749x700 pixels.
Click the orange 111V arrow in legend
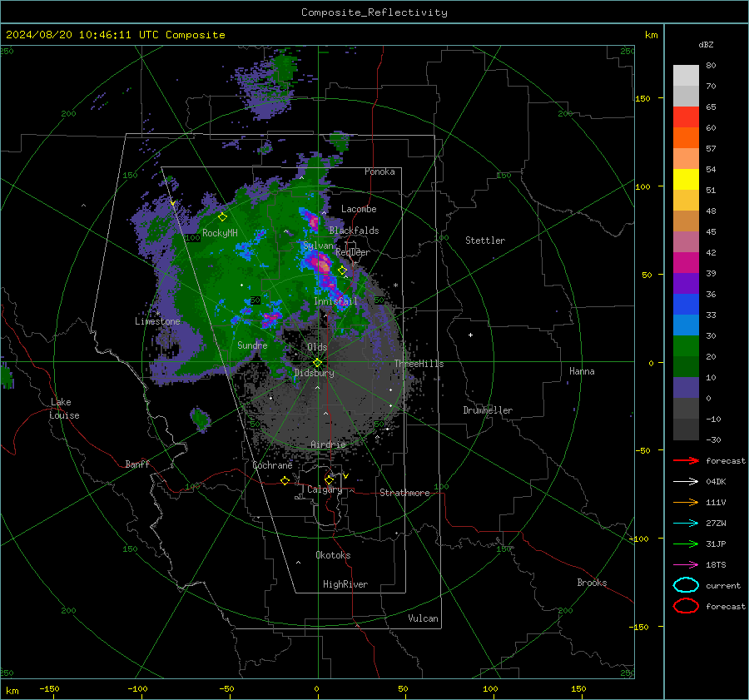[x=686, y=502]
